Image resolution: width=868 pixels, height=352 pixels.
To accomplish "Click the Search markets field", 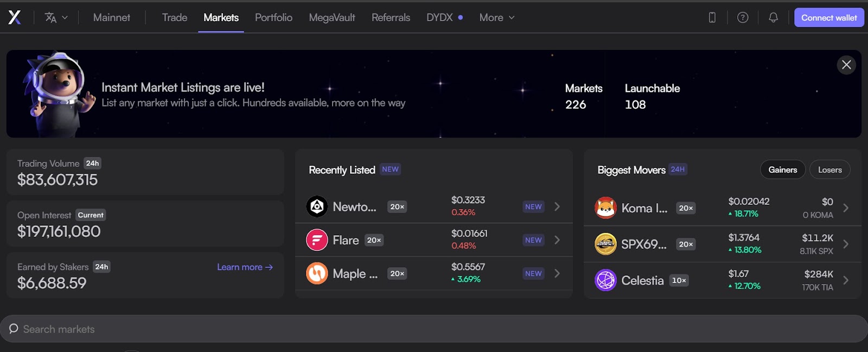I will pyautogui.click(x=434, y=329).
